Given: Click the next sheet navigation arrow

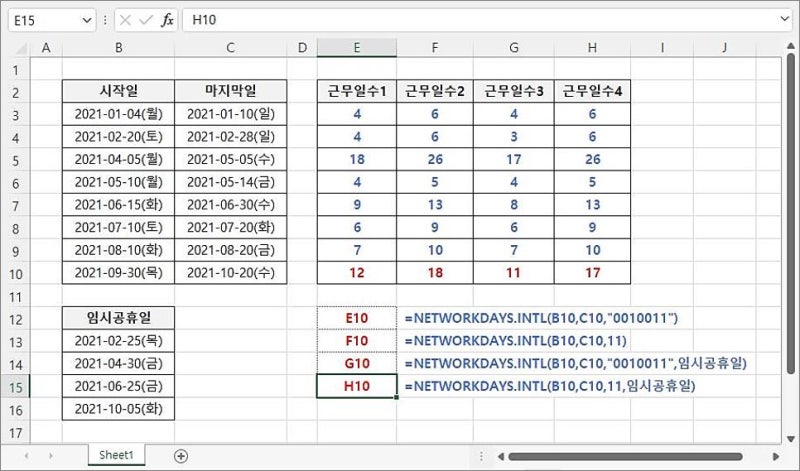Looking at the screenshot, I should click(x=51, y=456).
